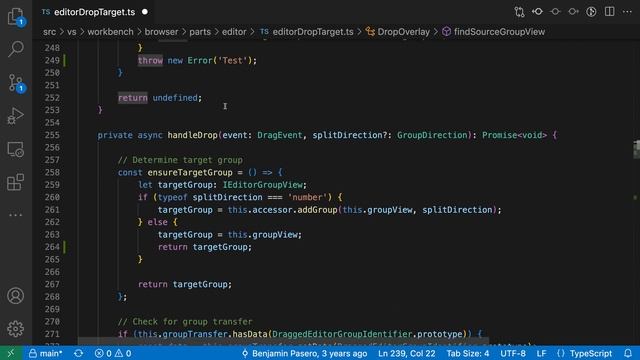
Task: Open the Manage gear menu
Action: (x=16, y=329)
